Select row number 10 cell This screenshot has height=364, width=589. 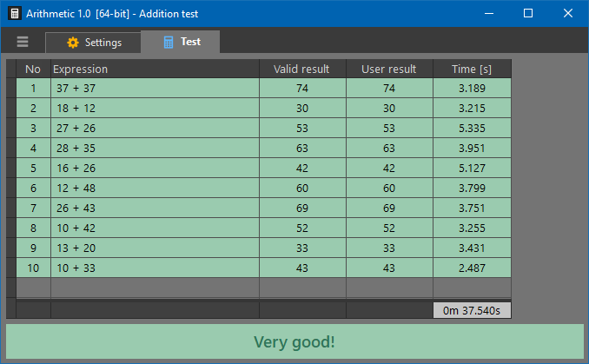[33, 268]
